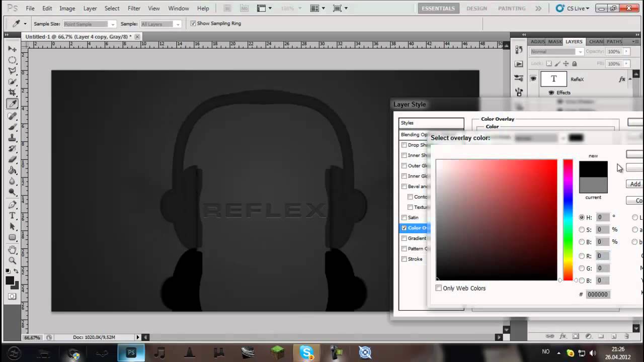Switch to the Paths tab
Viewport: 644px width, 362px height.
click(614, 42)
